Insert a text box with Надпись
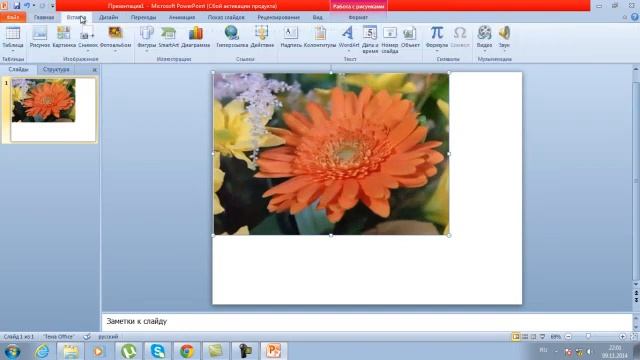 click(291, 37)
